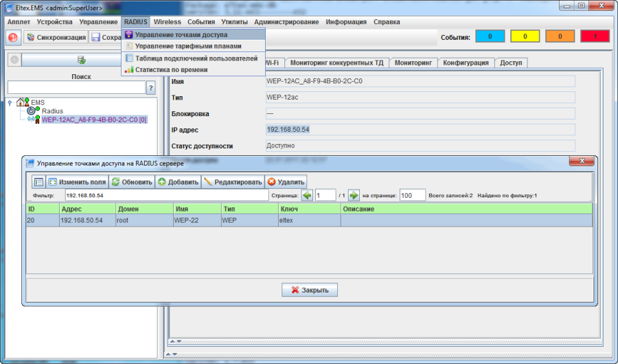The width and height of the screenshot is (618, 364).
Task: Click Добавить add button
Action: (178, 182)
